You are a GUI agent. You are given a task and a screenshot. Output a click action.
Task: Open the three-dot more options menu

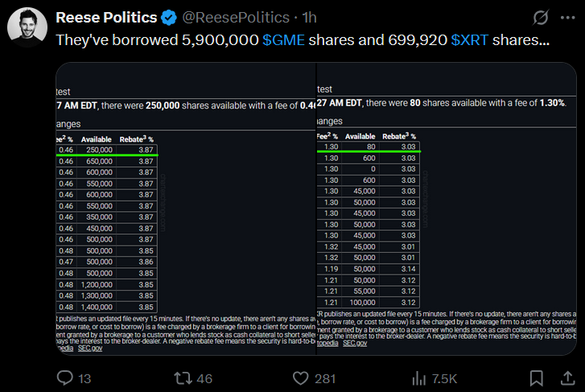tap(568, 18)
